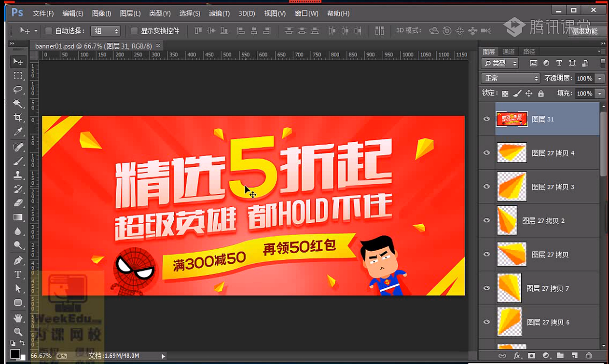This screenshot has width=609, height=364.
Task: Select the History Brush tool
Action: (x=18, y=189)
